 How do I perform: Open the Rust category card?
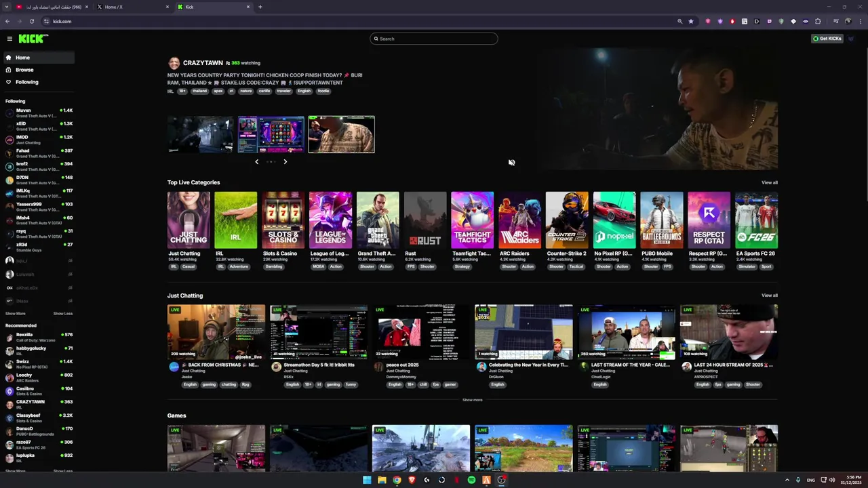425,220
